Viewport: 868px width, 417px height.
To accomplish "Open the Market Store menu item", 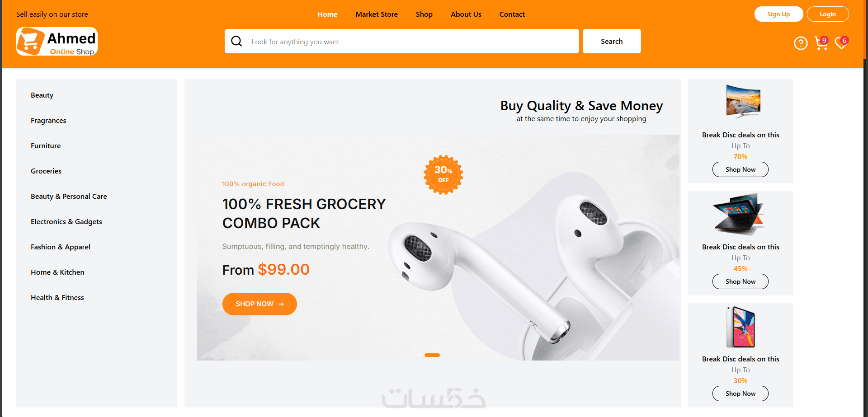I will (x=377, y=14).
